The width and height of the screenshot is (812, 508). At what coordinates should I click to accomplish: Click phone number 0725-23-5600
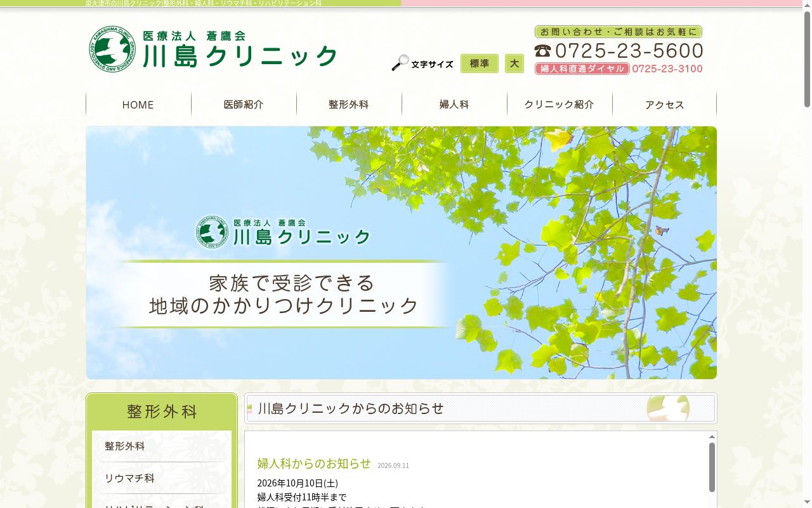pos(629,51)
